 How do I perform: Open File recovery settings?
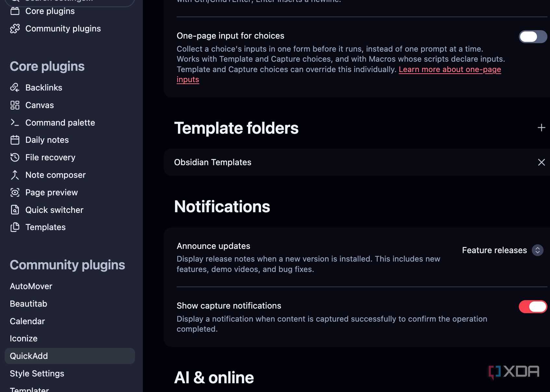click(x=70, y=157)
